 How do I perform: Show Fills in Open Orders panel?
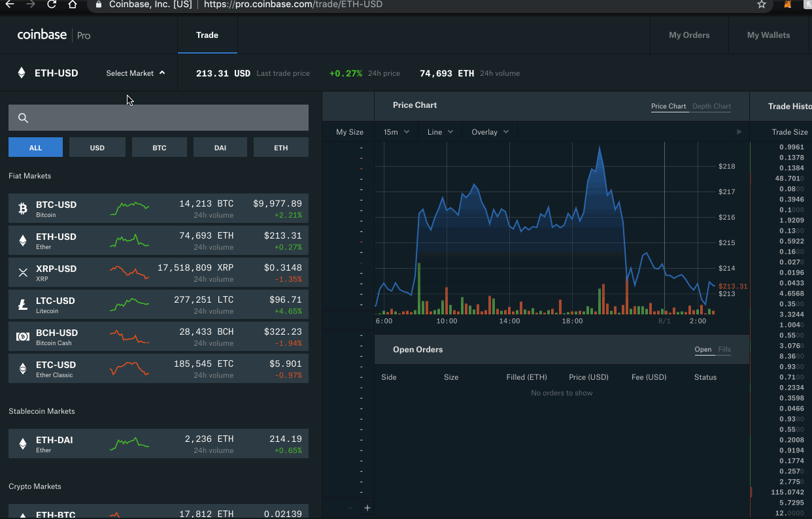click(x=724, y=350)
